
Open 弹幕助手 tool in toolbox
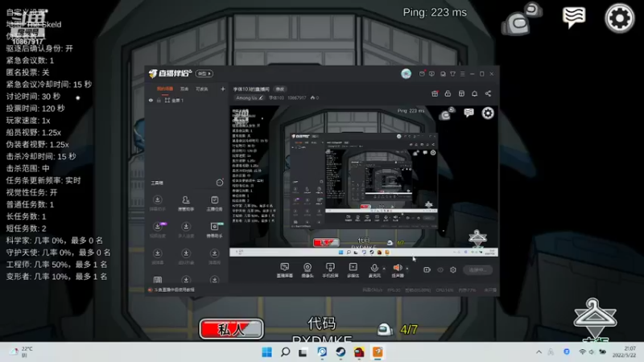click(157, 204)
